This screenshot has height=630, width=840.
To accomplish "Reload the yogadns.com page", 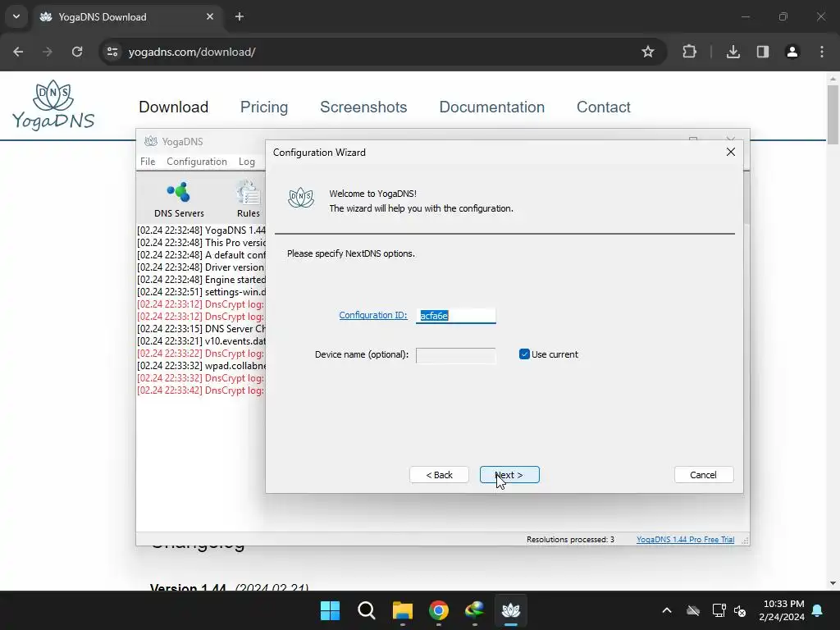I will coord(77,52).
